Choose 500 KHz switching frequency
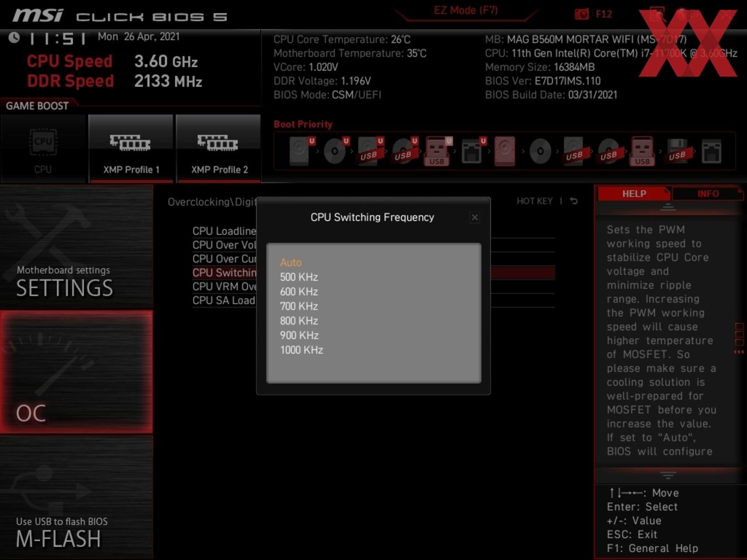The image size is (747, 560). click(x=299, y=277)
